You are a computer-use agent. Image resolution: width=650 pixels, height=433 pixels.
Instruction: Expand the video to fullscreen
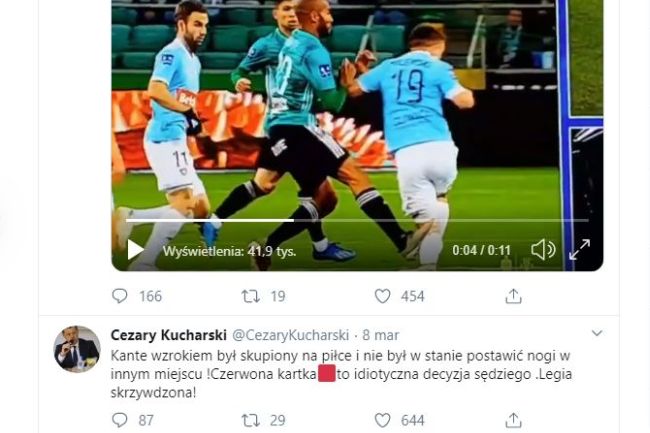pyautogui.click(x=580, y=250)
